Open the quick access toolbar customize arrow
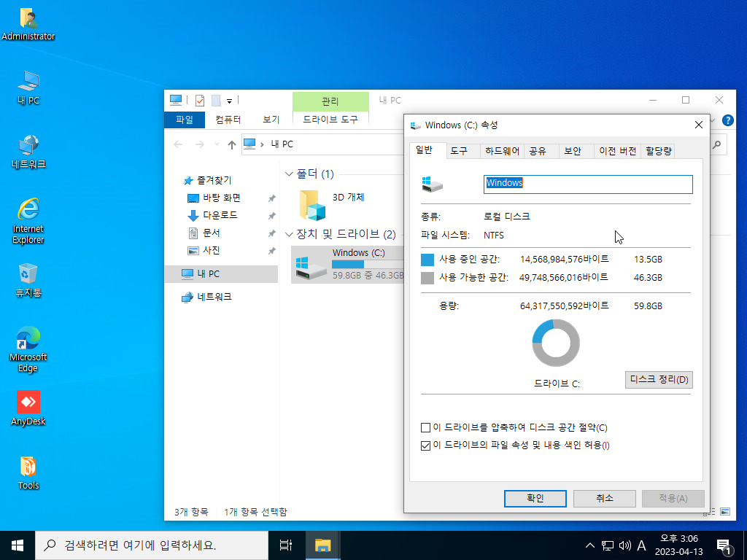 (229, 101)
